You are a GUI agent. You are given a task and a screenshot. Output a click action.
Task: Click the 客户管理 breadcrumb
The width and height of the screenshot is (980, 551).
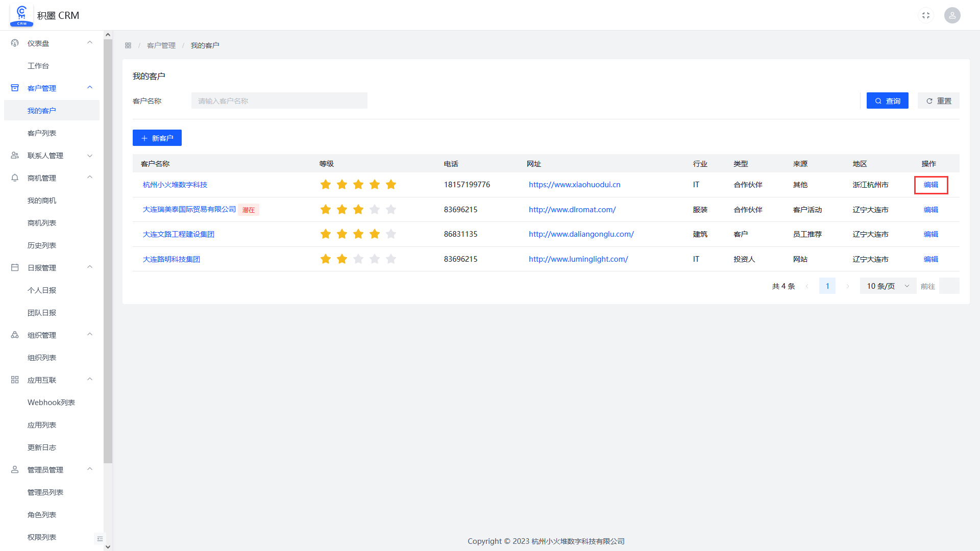point(161,45)
